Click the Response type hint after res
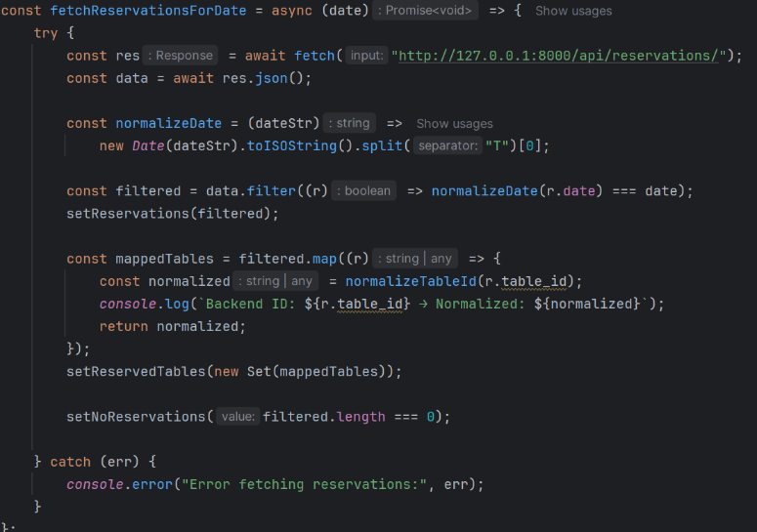The height and width of the screenshot is (532, 757). [x=182, y=56]
